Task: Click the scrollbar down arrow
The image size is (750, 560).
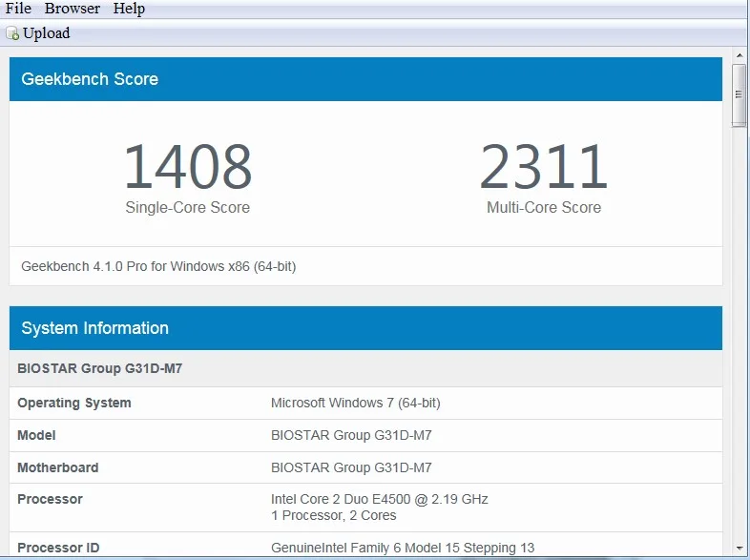Action: coord(740,548)
